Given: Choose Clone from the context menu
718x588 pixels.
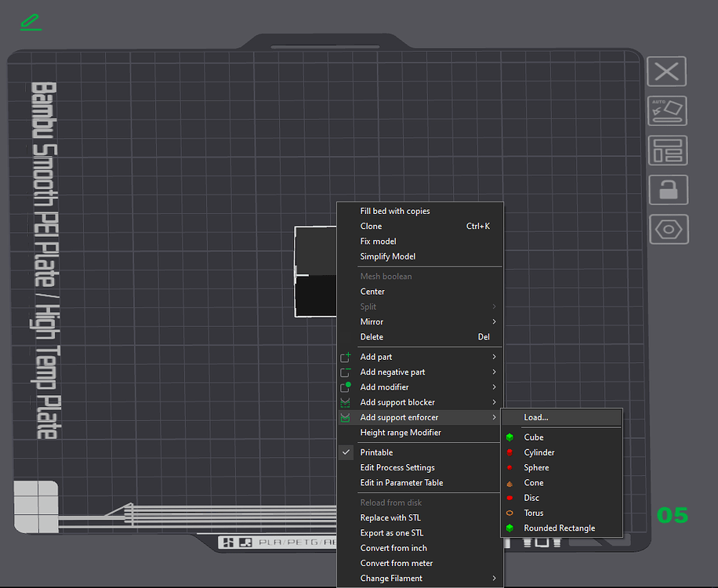Looking at the screenshot, I should point(420,227).
